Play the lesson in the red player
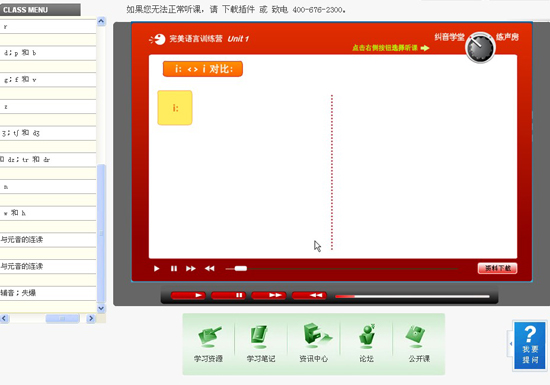 156,269
